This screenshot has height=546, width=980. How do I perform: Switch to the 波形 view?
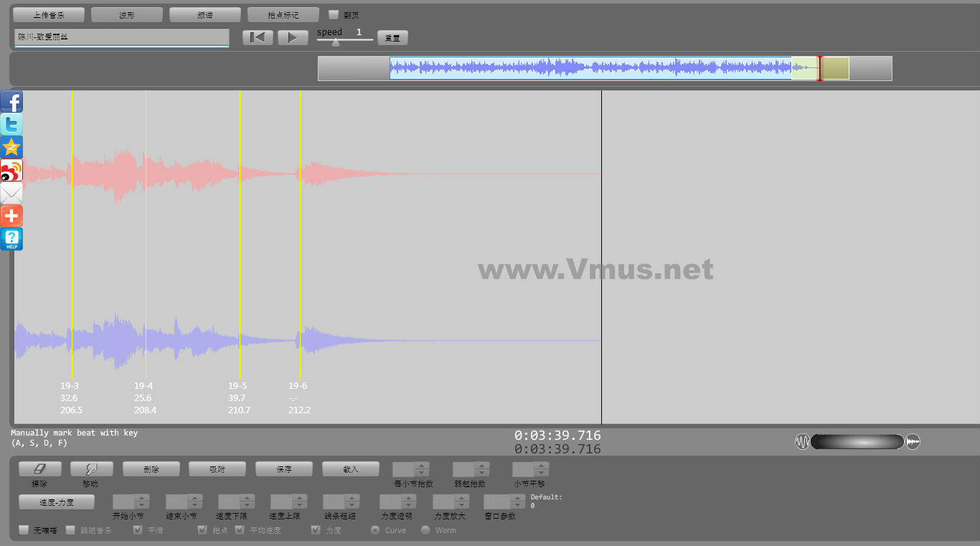pos(127,15)
